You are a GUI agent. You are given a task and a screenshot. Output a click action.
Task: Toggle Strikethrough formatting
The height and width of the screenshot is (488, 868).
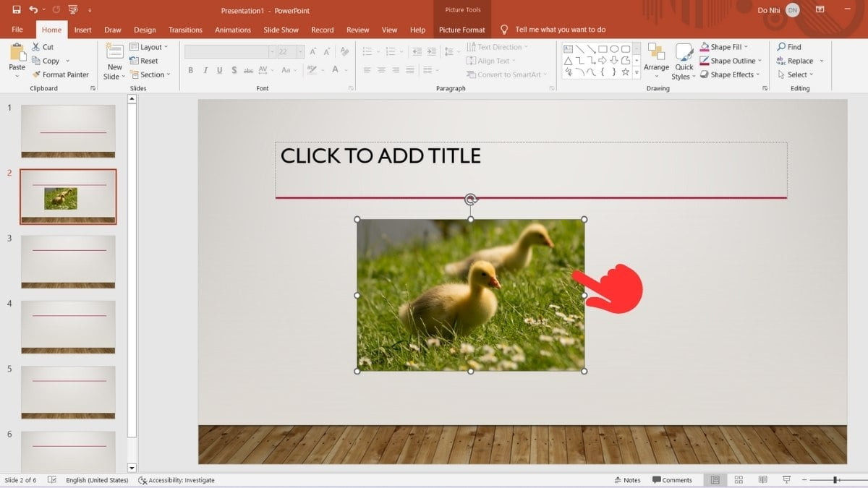[x=248, y=70]
